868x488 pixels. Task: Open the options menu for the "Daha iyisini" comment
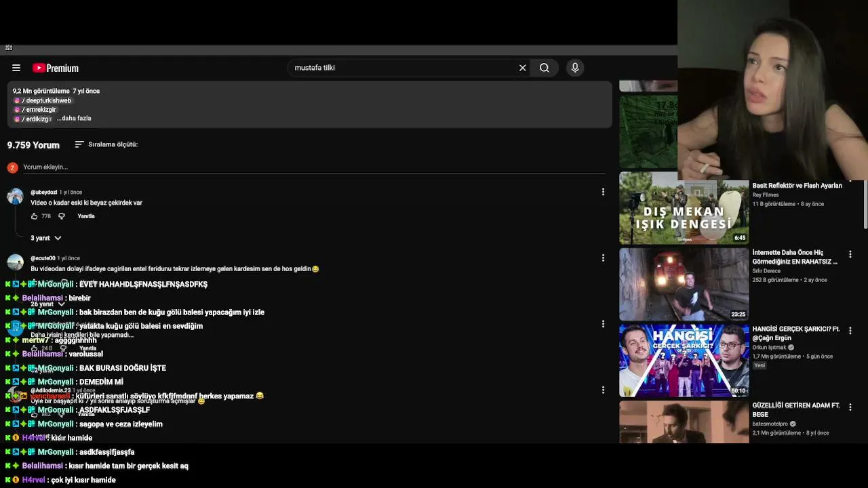click(x=603, y=324)
